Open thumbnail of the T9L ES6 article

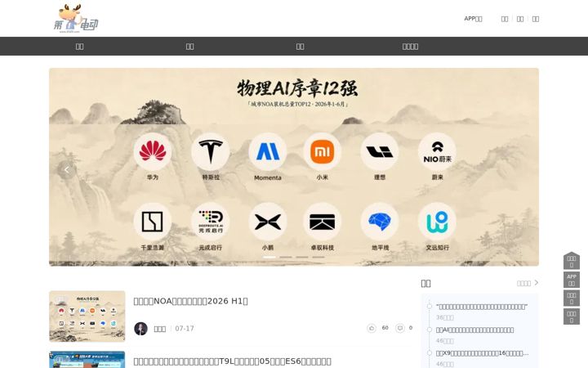87,360
